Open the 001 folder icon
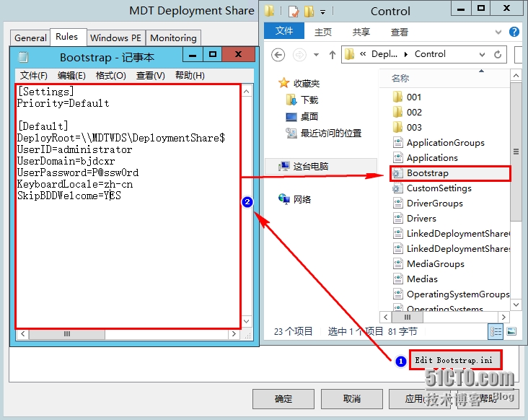 [x=397, y=97]
